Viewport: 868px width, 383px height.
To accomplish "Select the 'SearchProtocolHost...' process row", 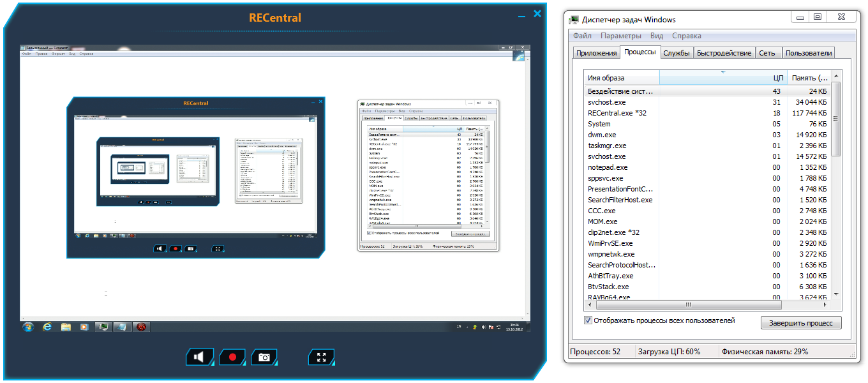I will pyautogui.click(x=708, y=265).
